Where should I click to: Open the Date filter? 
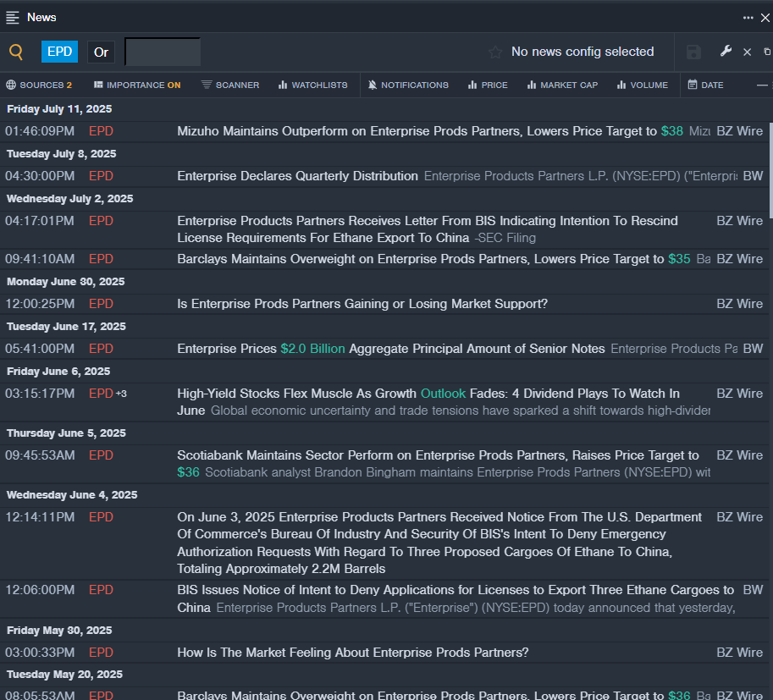[705, 85]
